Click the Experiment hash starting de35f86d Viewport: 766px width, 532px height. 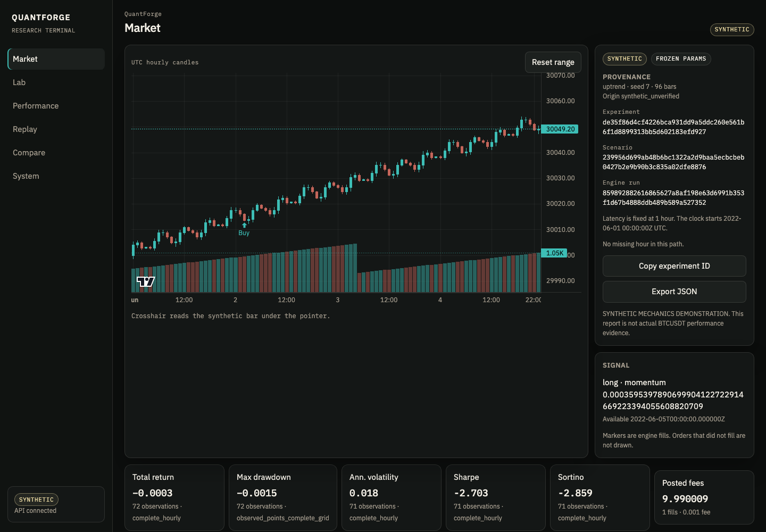(673, 127)
